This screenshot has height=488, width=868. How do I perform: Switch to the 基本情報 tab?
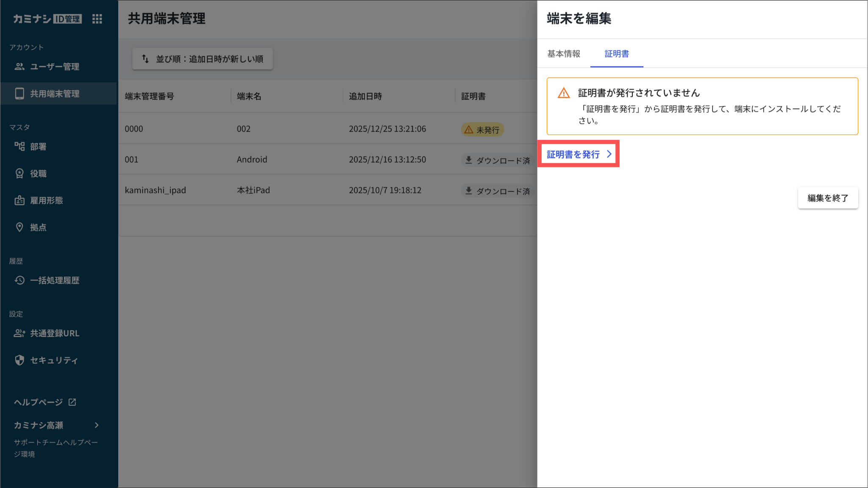(x=563, y=54)
